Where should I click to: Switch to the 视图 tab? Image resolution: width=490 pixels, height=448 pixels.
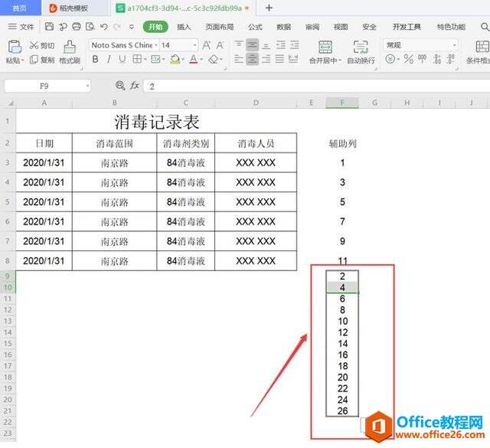coord(341,27)
